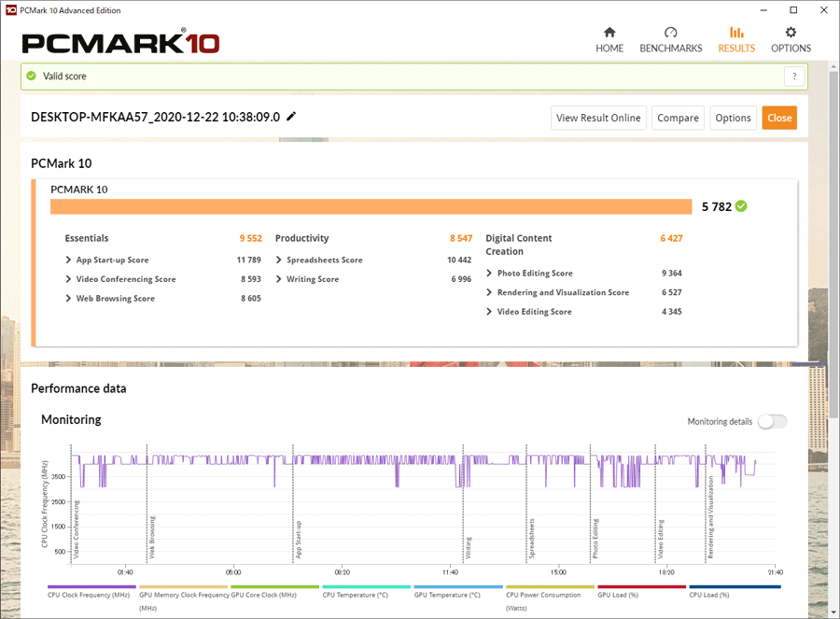
Task: Click the Video Editing chart marker
Action: coord(661,539)
